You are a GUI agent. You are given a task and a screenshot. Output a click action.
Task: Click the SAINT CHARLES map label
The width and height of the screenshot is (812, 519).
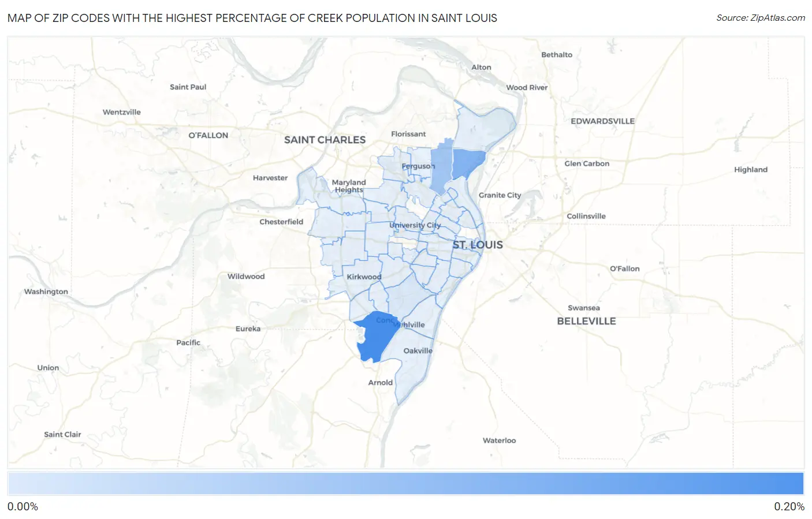tap(325, 140)
